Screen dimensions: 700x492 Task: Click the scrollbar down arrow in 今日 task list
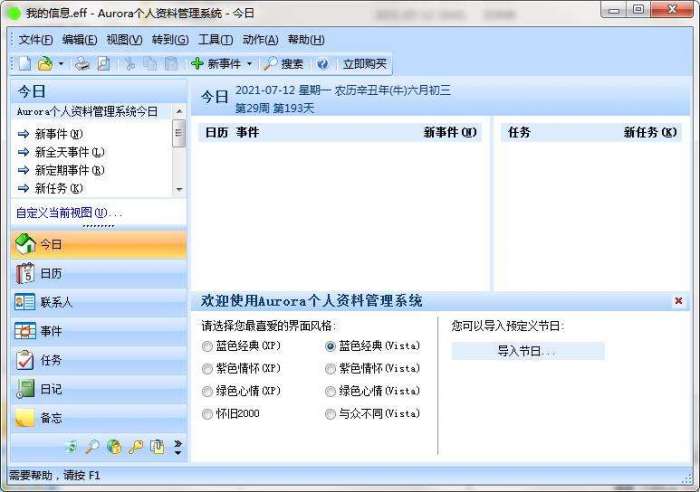click(179, 189)
